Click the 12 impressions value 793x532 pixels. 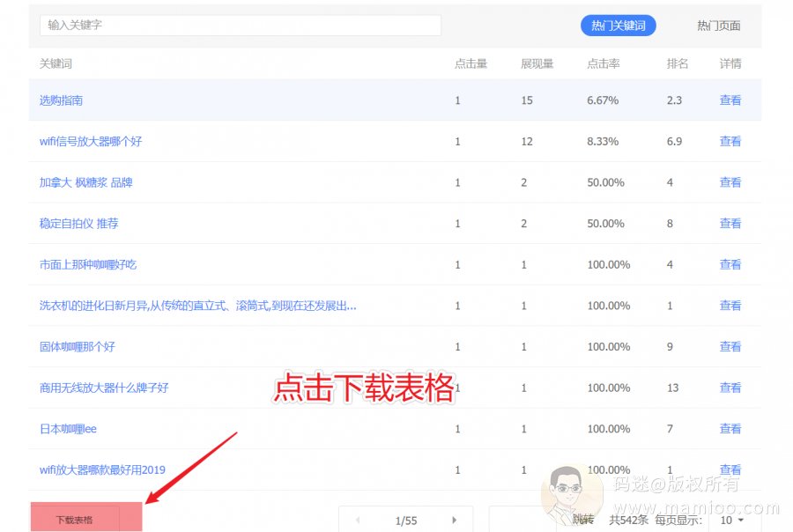click(527, 141)
